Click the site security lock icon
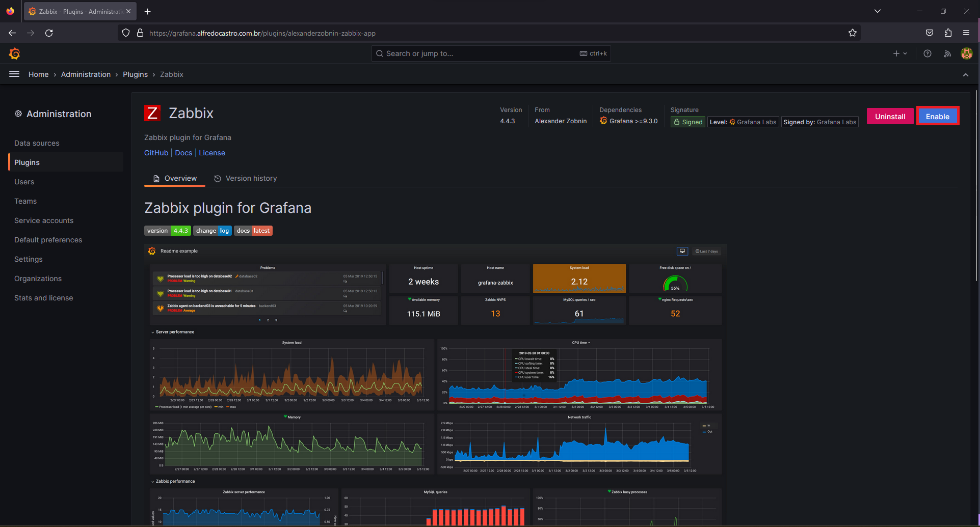The width and height of the screenshot is (980, 527). click(140, 33)
